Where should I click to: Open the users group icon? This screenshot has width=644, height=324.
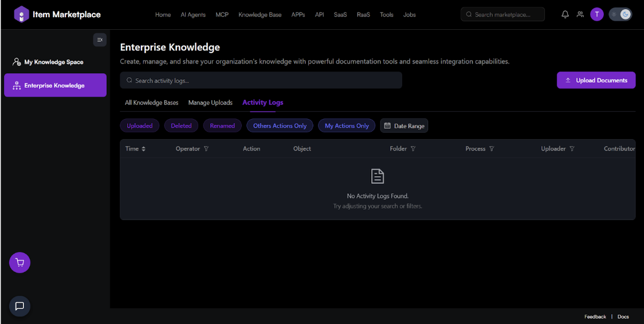[580, 14]
